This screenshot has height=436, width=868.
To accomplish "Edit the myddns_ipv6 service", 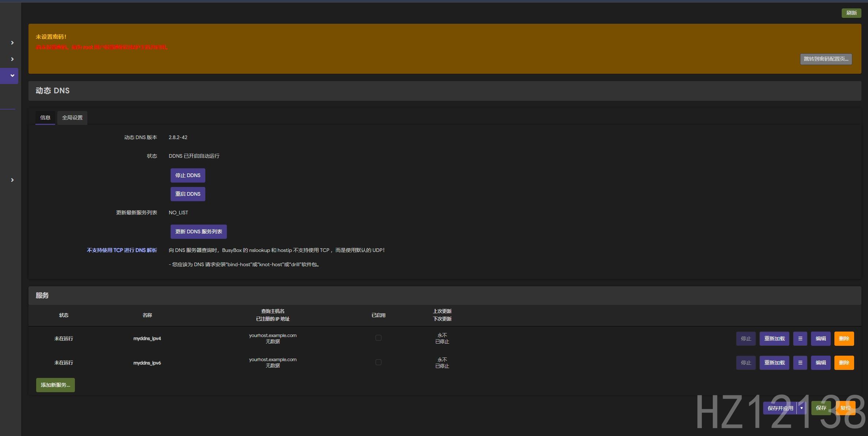I will tap(821, 363).
